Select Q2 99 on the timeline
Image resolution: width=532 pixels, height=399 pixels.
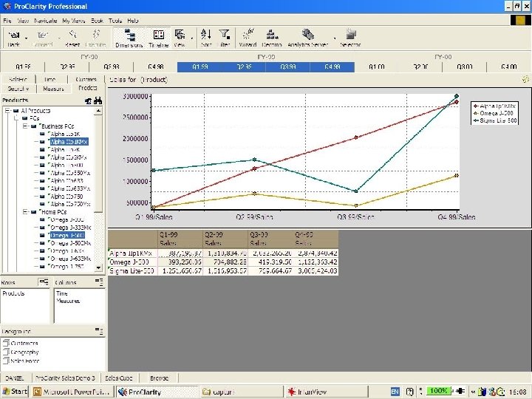(244, 66)
